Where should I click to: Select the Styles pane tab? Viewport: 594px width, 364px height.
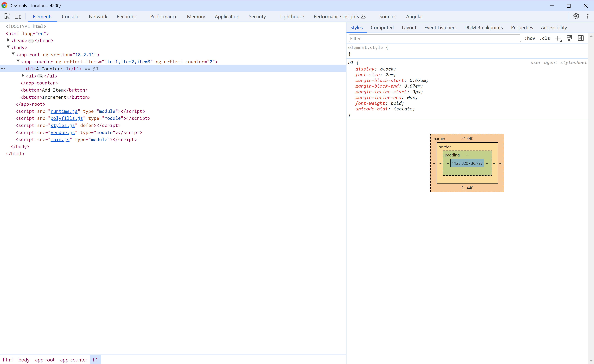(x=357, y=27)
